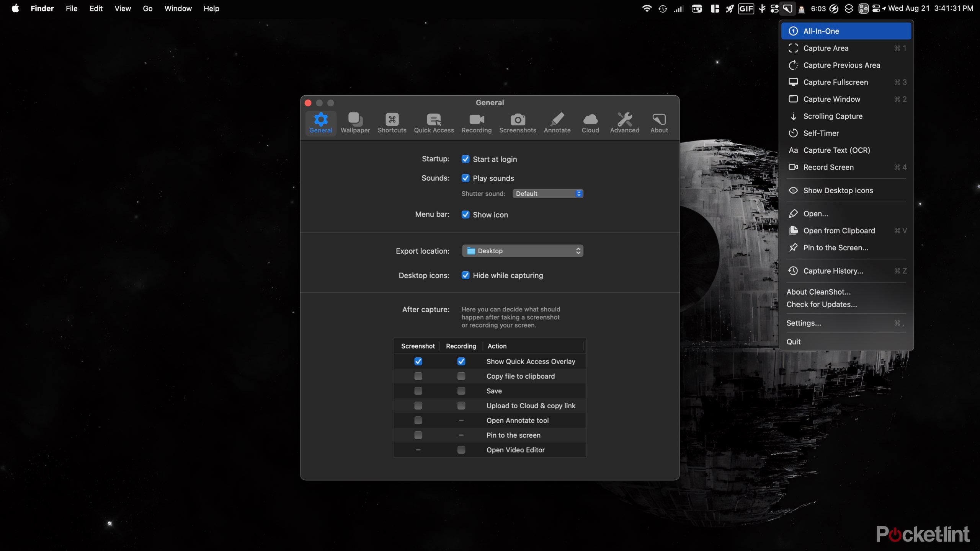Screen dimensions: 980x551
Task: Open Control Center in menu bar
Action: [x=876, y=8]
